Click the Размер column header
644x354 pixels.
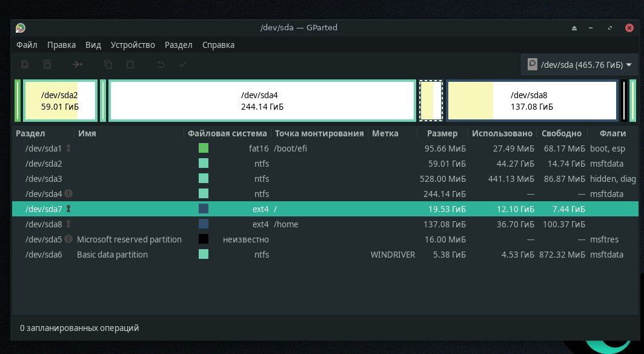(442, 133)
